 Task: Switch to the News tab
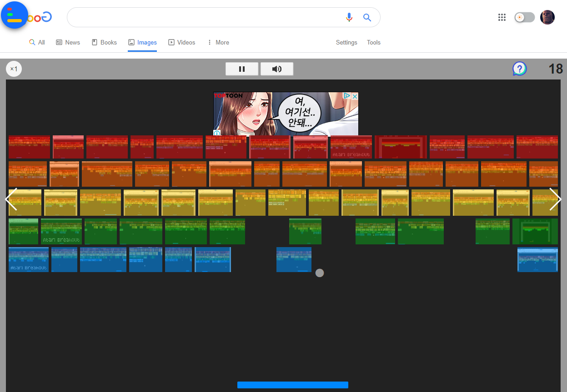click(x=68, y=42)
